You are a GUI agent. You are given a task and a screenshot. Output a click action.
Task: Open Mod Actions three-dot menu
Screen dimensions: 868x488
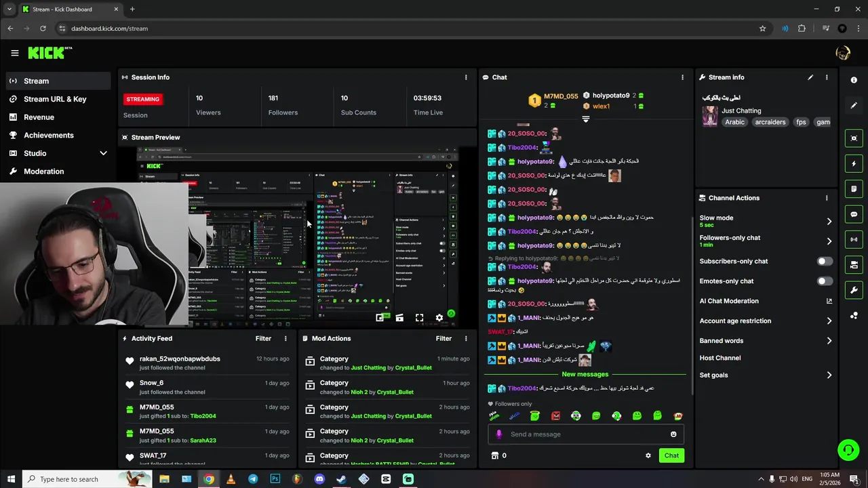pyautogui.click(x=466, y=338)
